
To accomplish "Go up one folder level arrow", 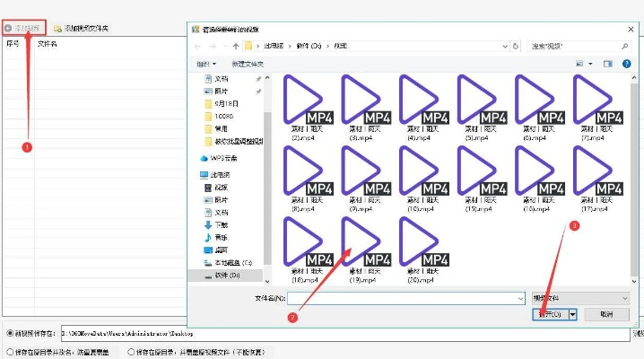I will tap(236, 45).
